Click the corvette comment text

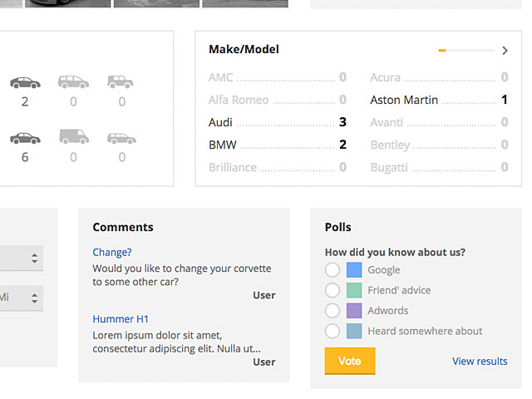click(182, 275)
